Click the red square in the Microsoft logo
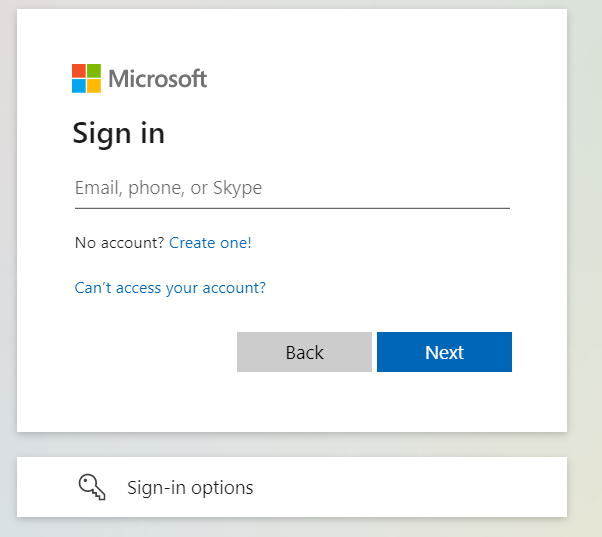602x537 pixels. click(79, 71)
